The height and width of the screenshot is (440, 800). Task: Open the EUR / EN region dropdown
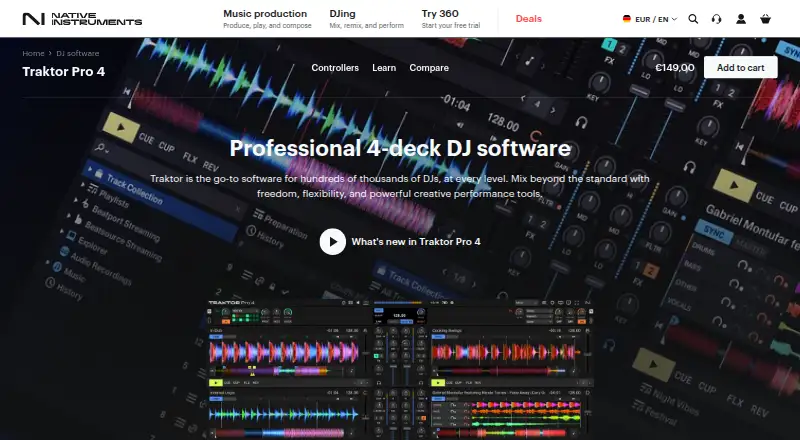[650, 19]
